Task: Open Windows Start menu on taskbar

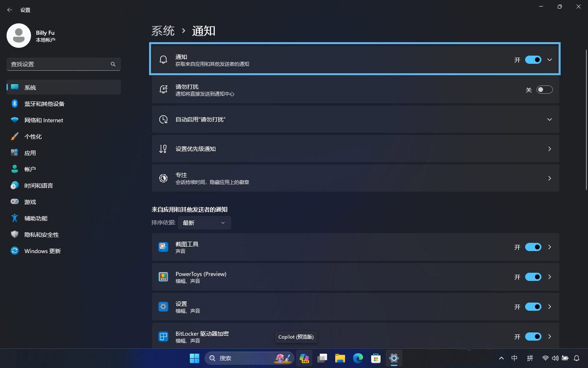Action: click(x=195, y=358)
